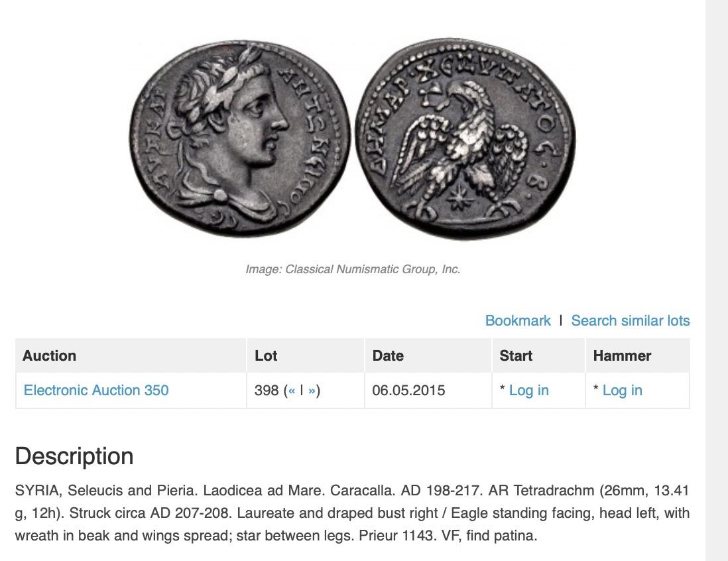The height and width of the screenshot is (561, 728).
Task: Click the Hammer column header
Action: pos(622,356)
